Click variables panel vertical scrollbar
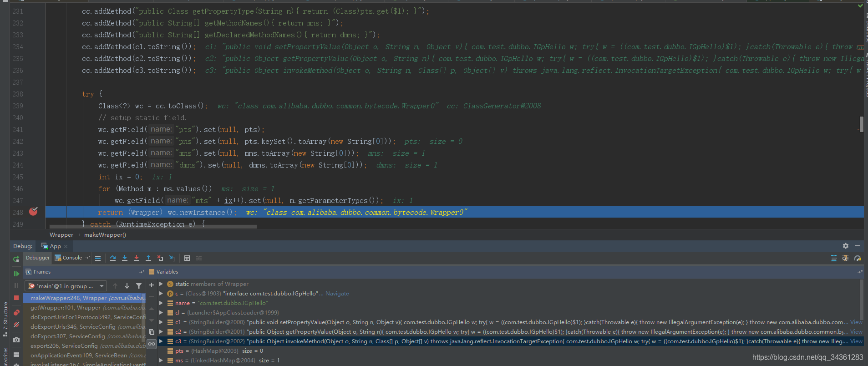The height and width of the screenshot is (366, 868). [861, 300]
